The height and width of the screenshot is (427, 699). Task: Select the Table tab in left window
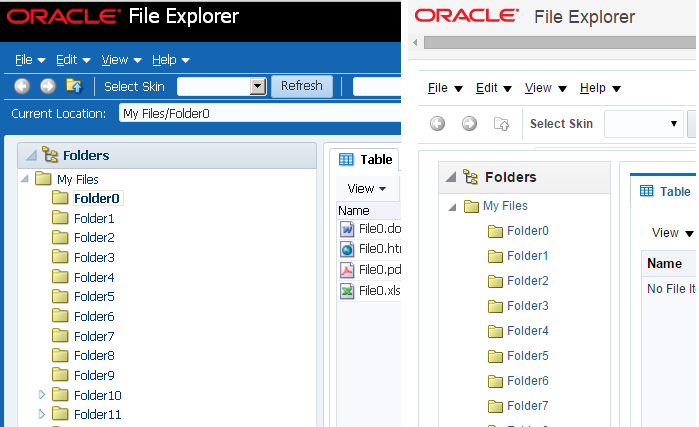click(x=365, y=159)
